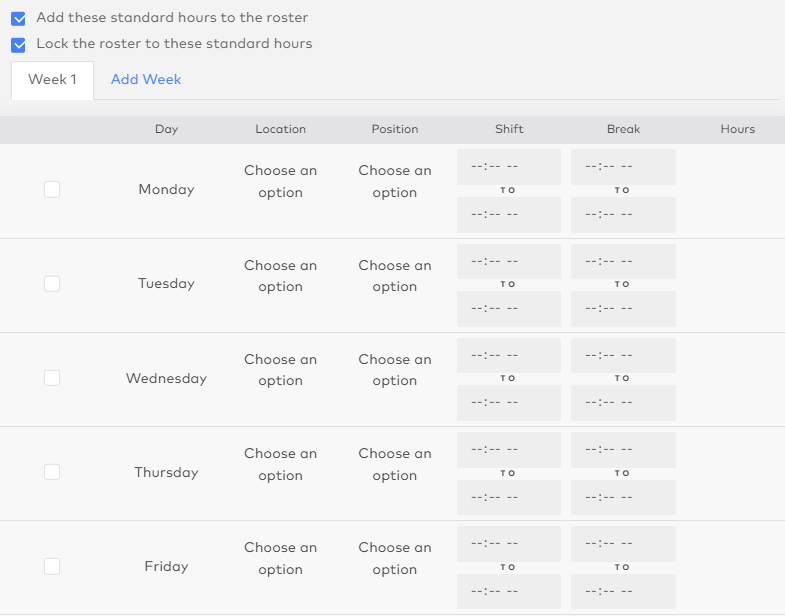
Task: Click the Thursday break end time field
Action: tap(623, 497)
